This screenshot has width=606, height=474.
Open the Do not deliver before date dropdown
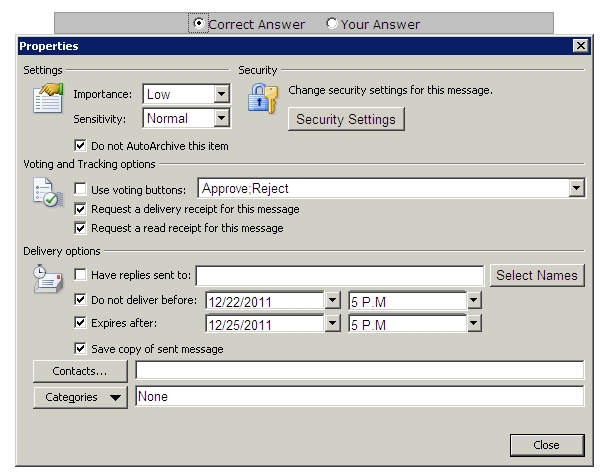332,300
